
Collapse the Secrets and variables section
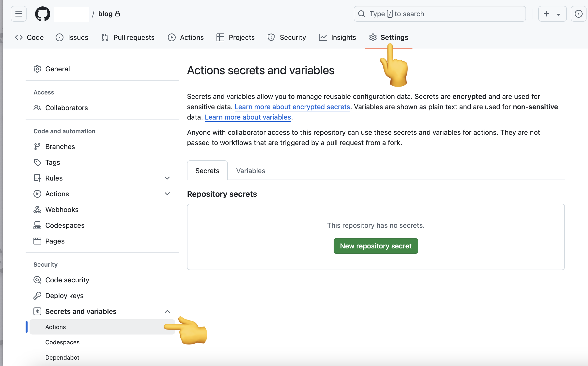tap(167, 311)
